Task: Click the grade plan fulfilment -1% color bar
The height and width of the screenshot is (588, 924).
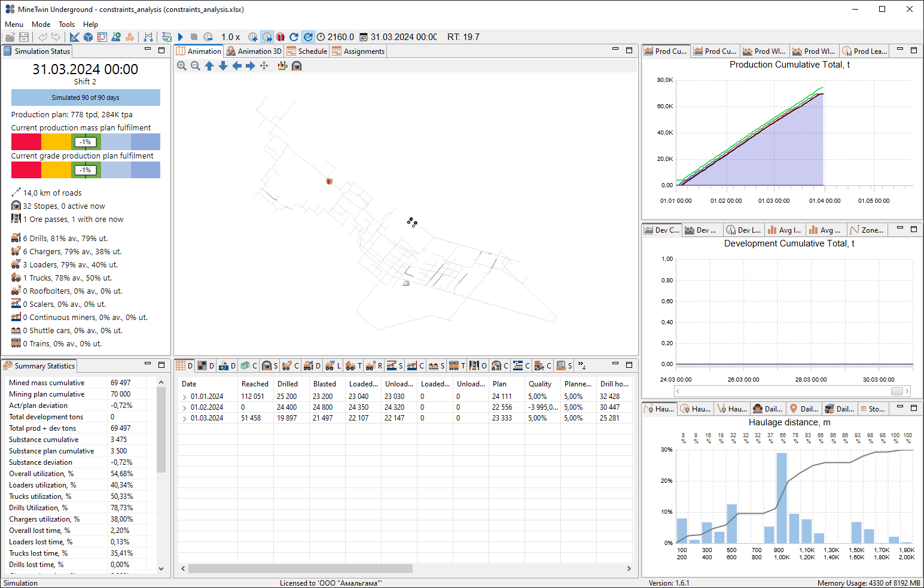Action: 86,170
